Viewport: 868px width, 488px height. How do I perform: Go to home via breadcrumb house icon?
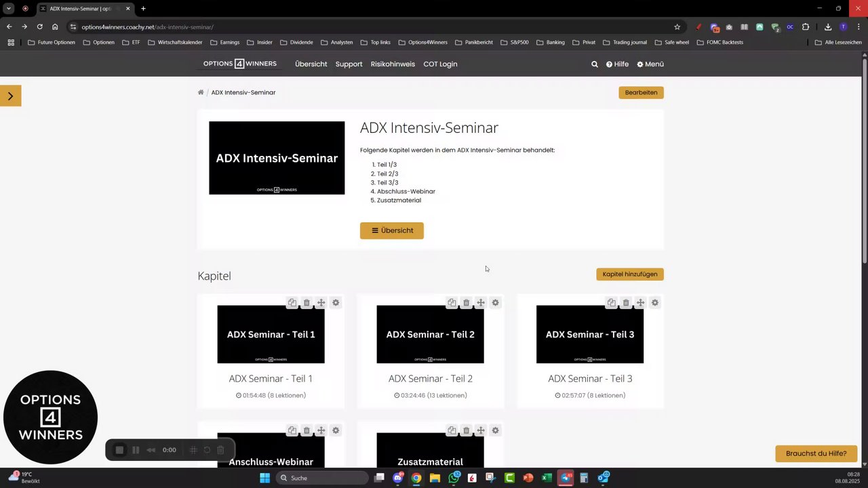tap(201, 92)
